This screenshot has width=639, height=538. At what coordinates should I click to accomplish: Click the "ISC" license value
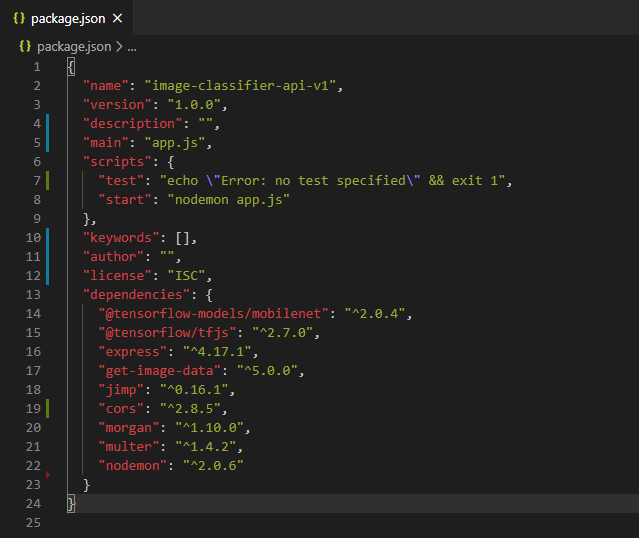pyautogui.click(x=186, y=276)
